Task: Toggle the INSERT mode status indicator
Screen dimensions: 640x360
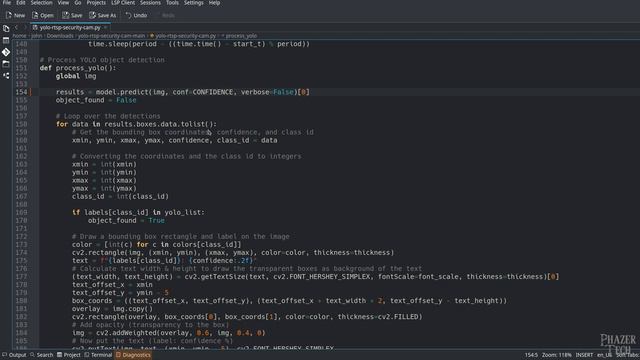Action: pyautogui.click(x=584, y=355)
